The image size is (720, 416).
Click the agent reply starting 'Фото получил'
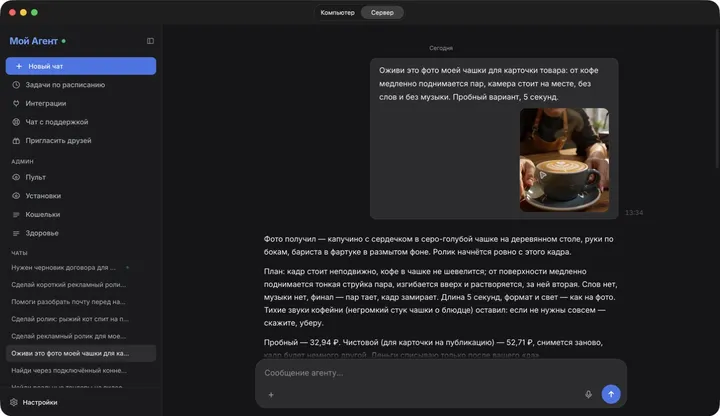pos(439,245)
